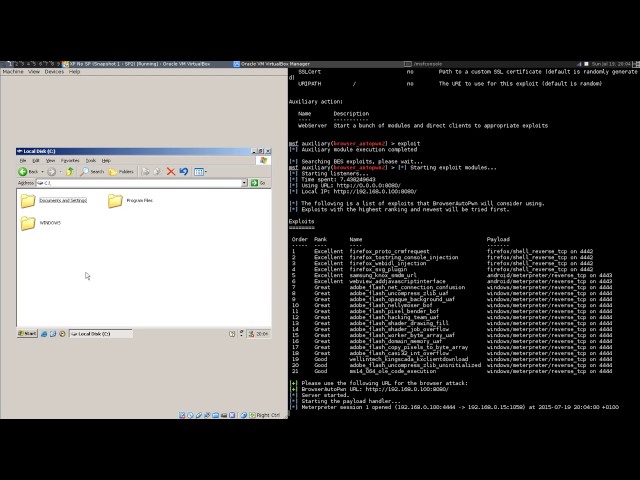This screenshot has width=640, height=480.
Task: Launch Internet Explorer from Quick Launch
Action: tap(44, 334)
